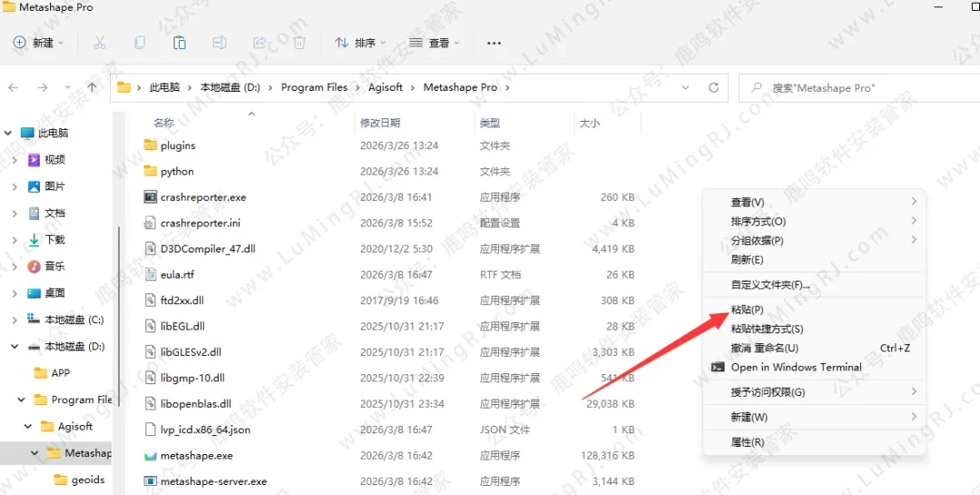This screenshot has height=495, width=980.
Task: Select the metashape.exe application file
Action: (x=196, y=456)
